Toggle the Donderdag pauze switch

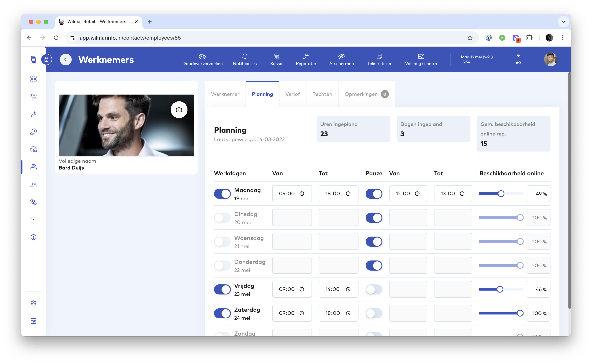coord(374,265)
